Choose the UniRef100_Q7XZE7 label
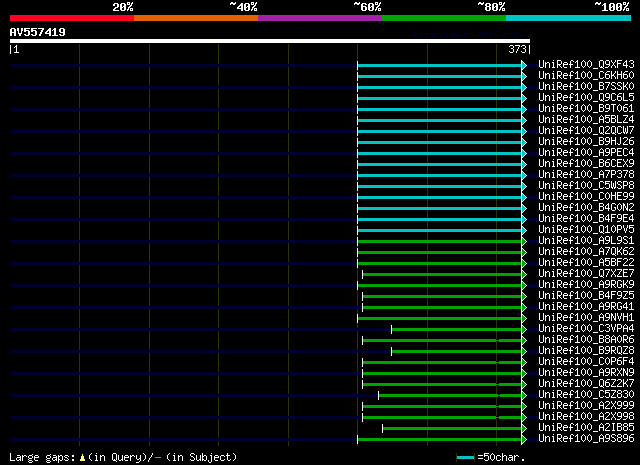This screenshot has height=465, width=640. pyautogui.click(x=586, y=274)
